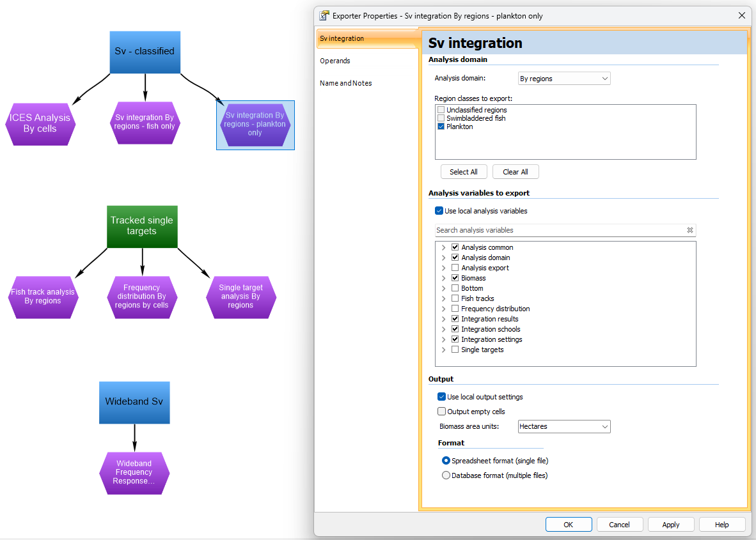Check the Bottom variable group
The image size is (756, 540).
point(455,288)
